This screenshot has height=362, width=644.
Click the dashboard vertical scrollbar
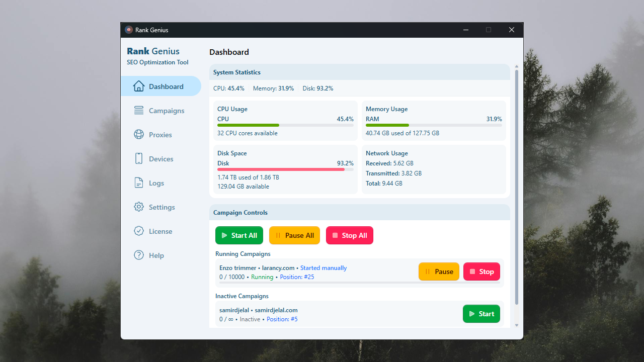click(516, 186)
